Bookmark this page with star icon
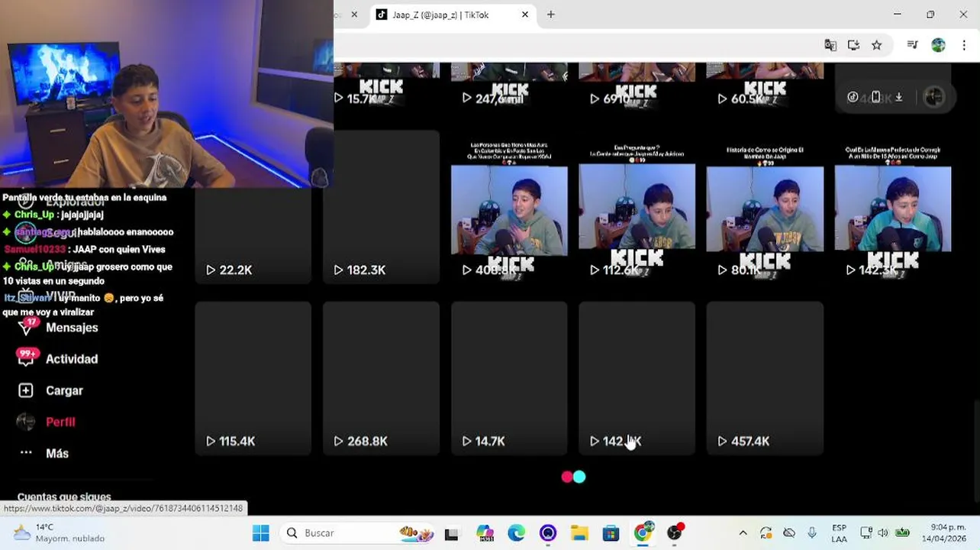The width and height of the screenshot is (980, 550). click(876, 45)
